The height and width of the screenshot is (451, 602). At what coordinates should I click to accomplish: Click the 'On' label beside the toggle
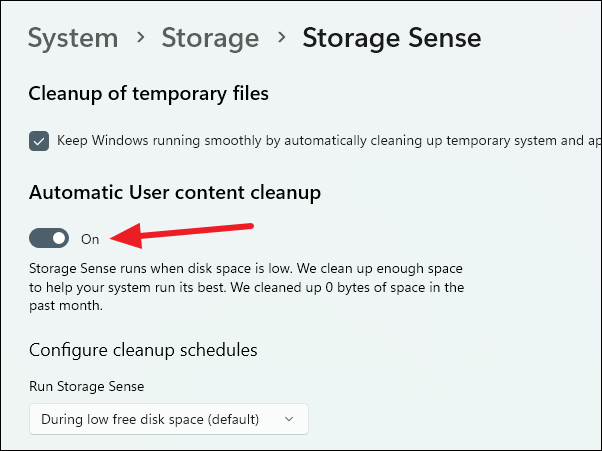(x=90, y=239)
